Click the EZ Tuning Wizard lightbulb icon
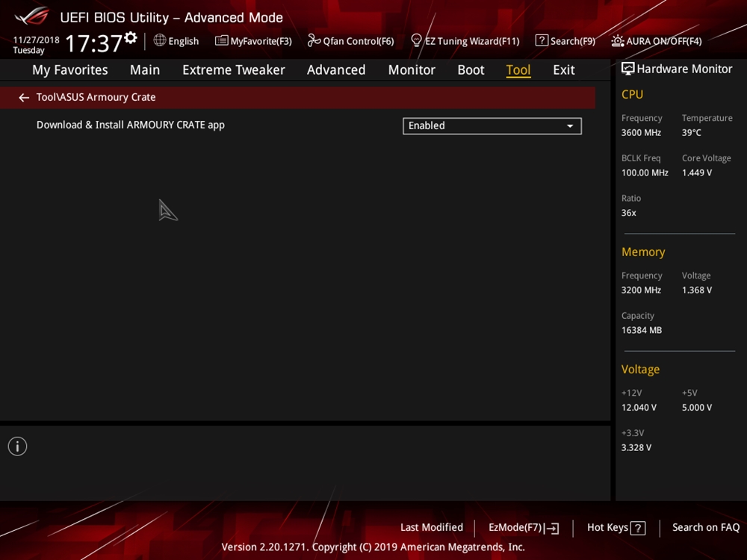 click(416, 40)
